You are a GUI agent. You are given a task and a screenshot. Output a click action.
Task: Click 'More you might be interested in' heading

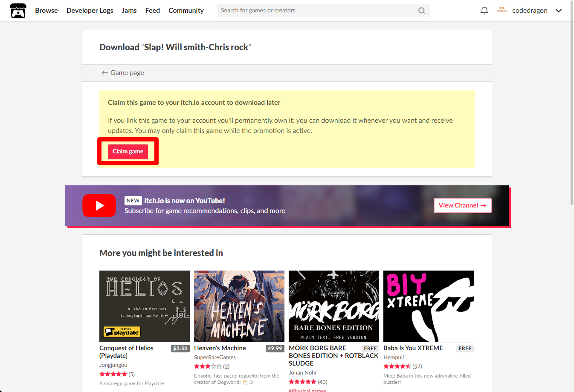click(161, 253)
